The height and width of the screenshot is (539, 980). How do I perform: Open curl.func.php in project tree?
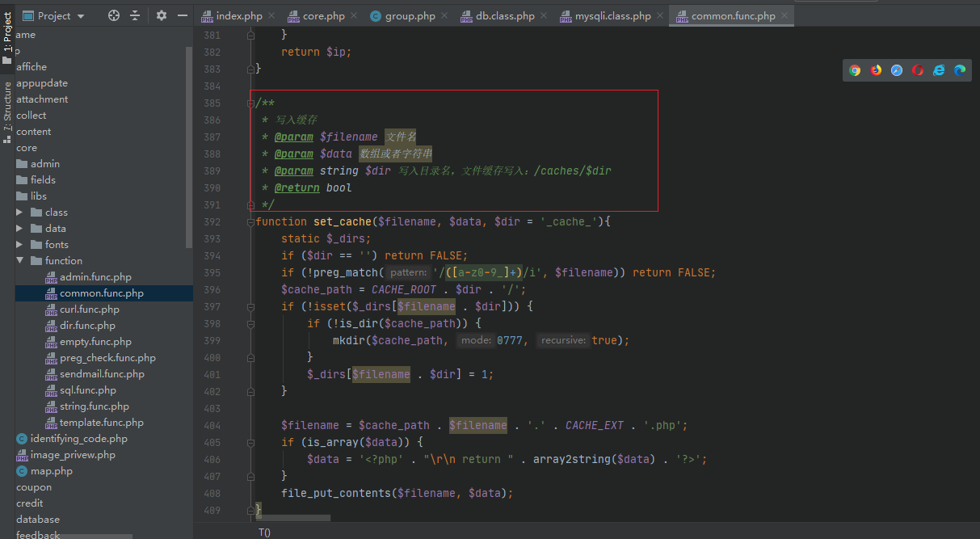[89, 310]
